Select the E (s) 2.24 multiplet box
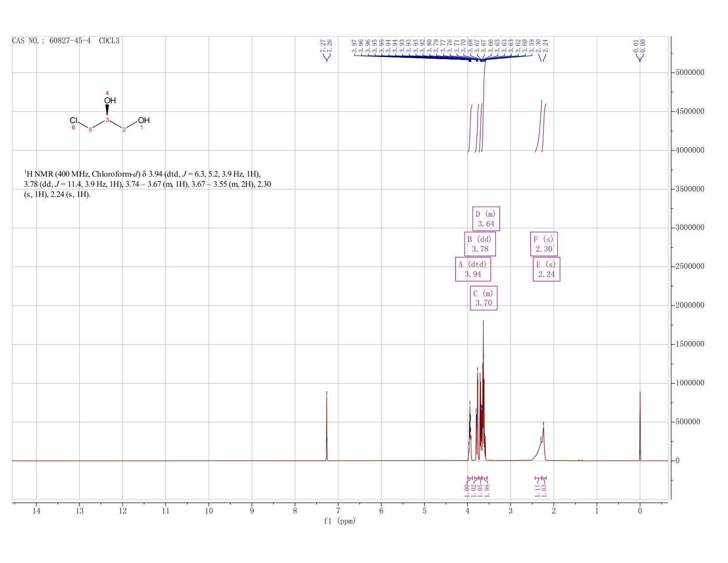This screenshot has height=563, width=728. point(546,269)
